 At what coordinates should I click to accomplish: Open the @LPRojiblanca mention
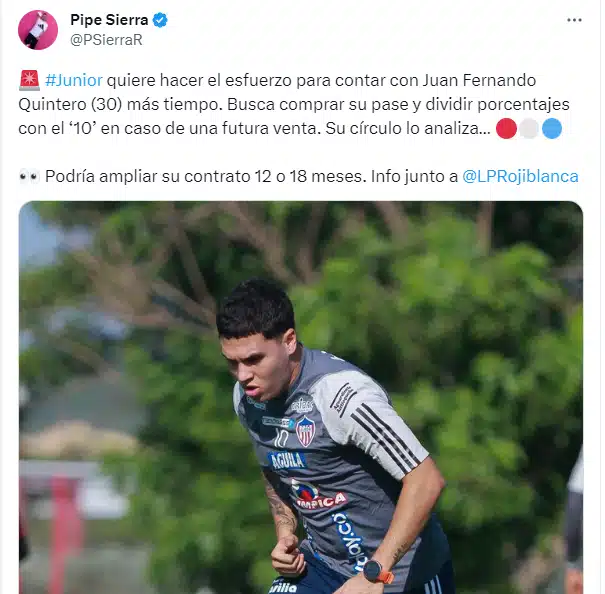point(520,176)
